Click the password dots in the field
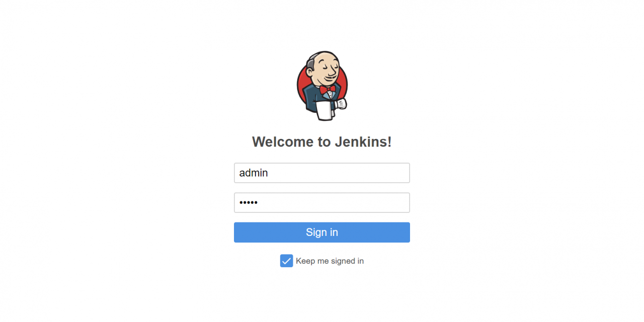This screenshot has width=644, height=322. click(x=249, y=203)
